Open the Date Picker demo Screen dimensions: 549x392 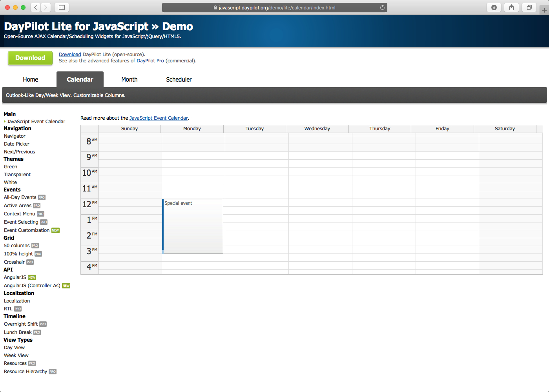tap(16, 144)
